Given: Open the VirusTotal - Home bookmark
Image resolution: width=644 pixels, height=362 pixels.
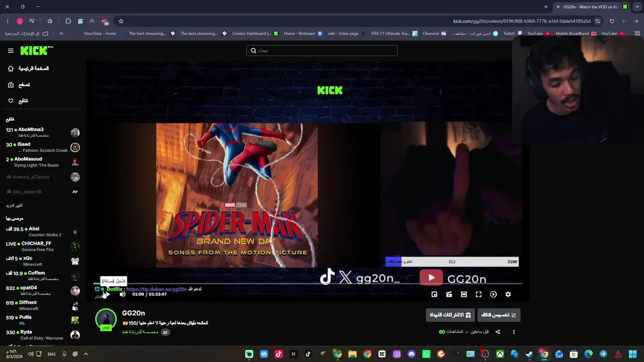Looking at the screenshot, I should tap(104, 34).
